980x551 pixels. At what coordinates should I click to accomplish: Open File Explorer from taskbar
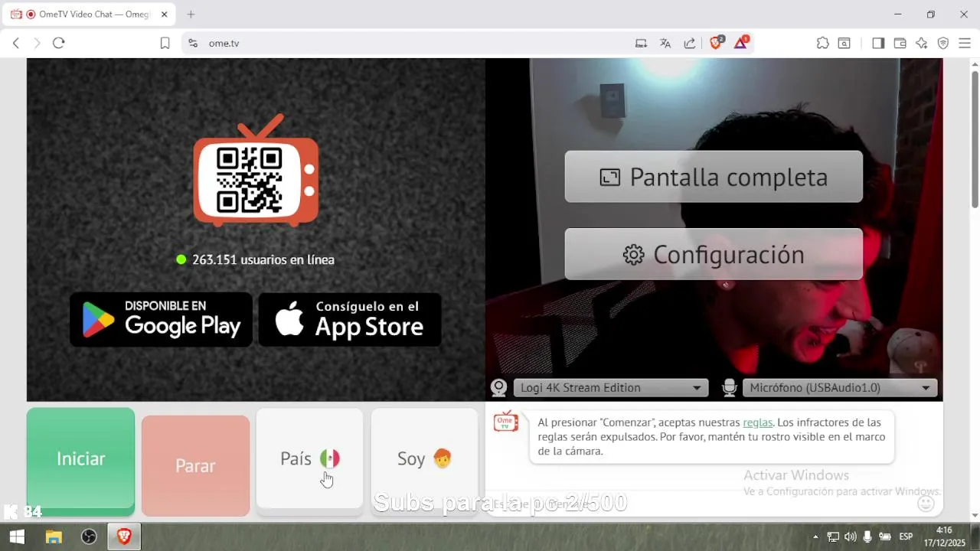(x=54, y=536)
